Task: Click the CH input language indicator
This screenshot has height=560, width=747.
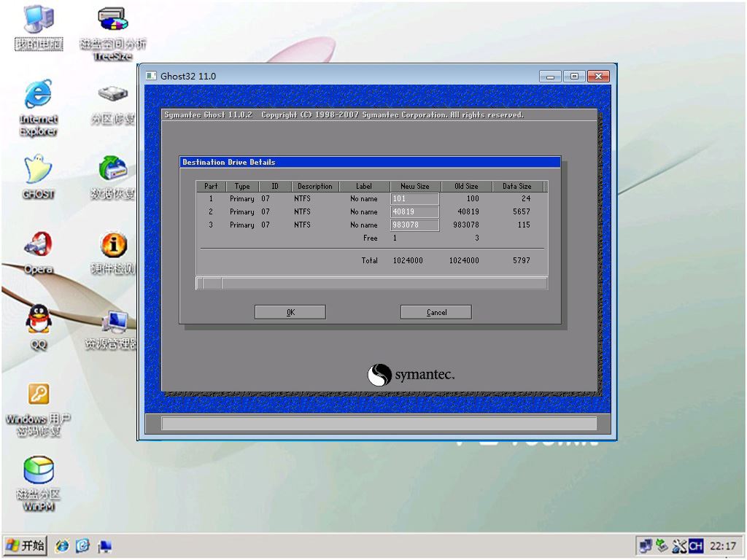Action: coord(695,545)
